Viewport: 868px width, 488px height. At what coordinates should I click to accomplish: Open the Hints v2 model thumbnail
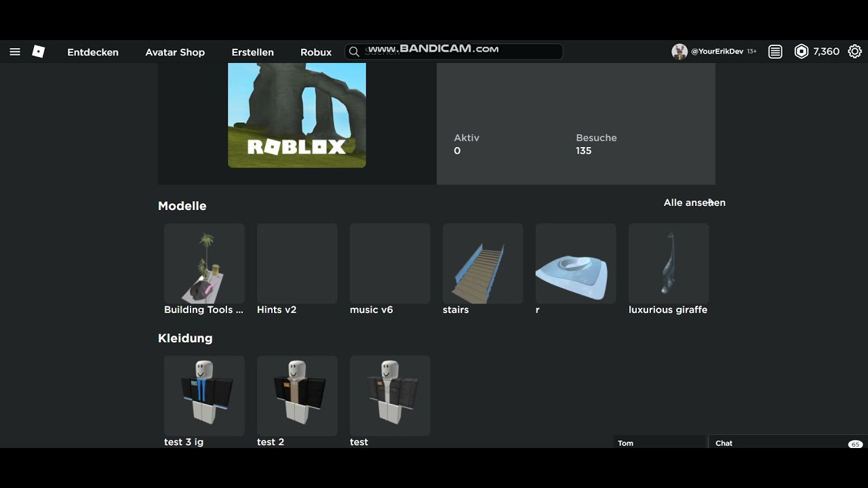(297, 264)
